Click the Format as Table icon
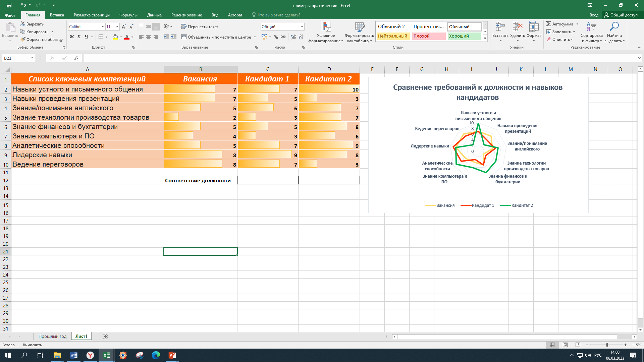 pyautogui.click(x=359, y=27)
